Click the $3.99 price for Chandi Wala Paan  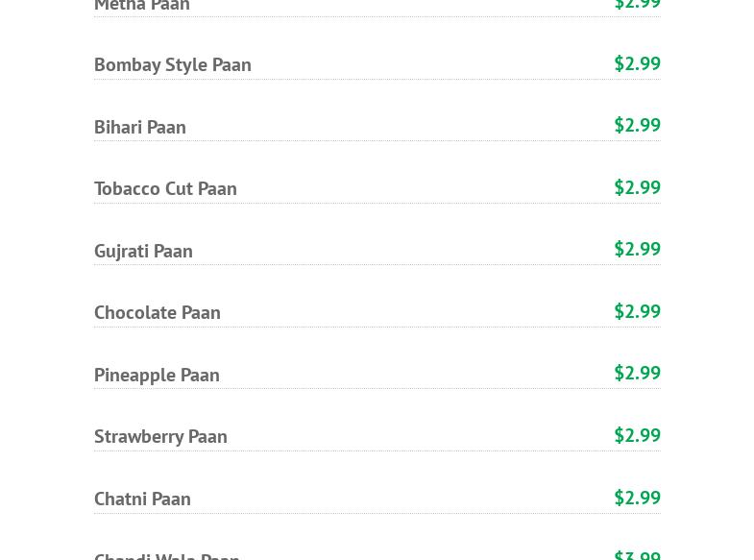[x=637, y=554]
